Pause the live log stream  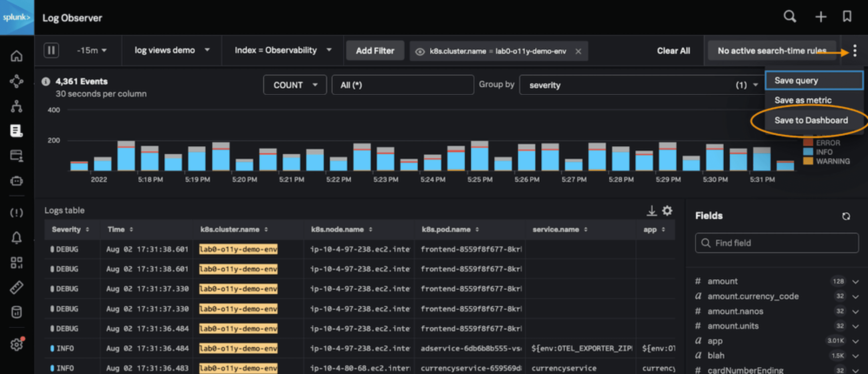pos(51,50)
